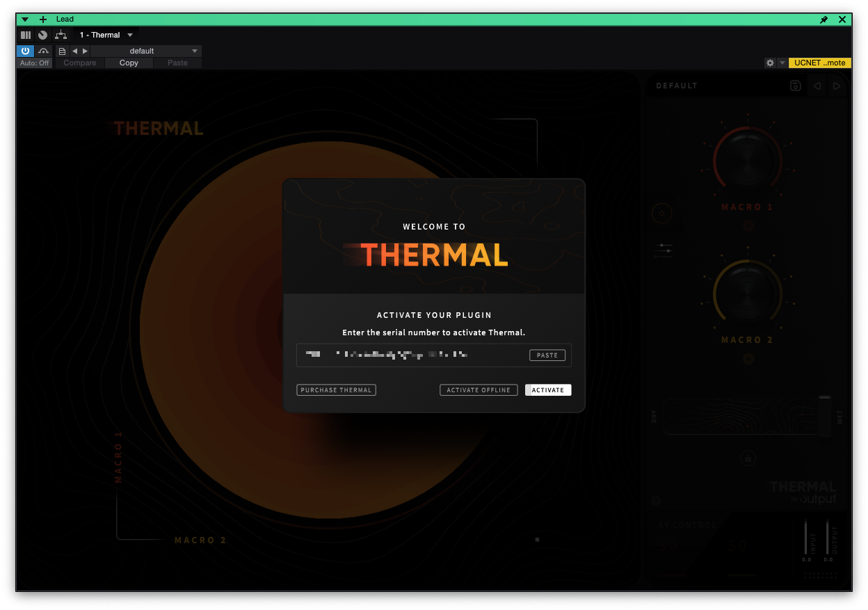
Task: Open the default preset dropdown
Action: [146, 51]
